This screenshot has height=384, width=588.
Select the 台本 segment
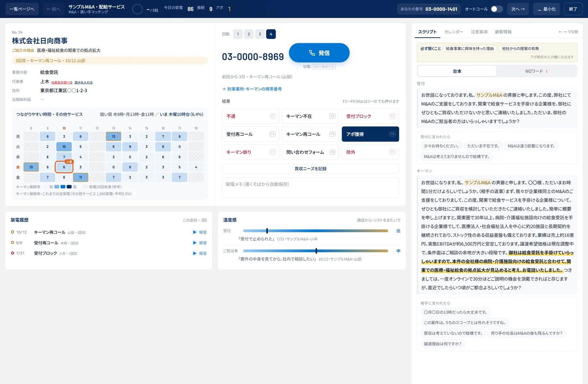click(457, 71)
